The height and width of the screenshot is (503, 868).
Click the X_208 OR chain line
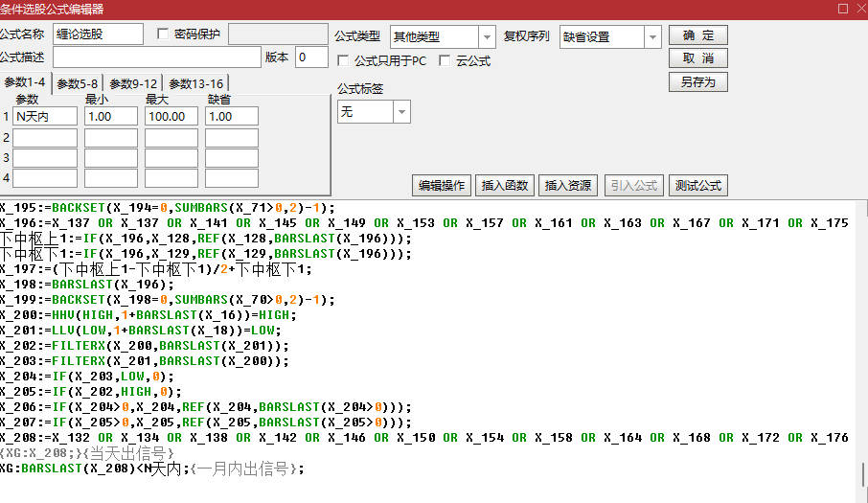click(424, 438)
